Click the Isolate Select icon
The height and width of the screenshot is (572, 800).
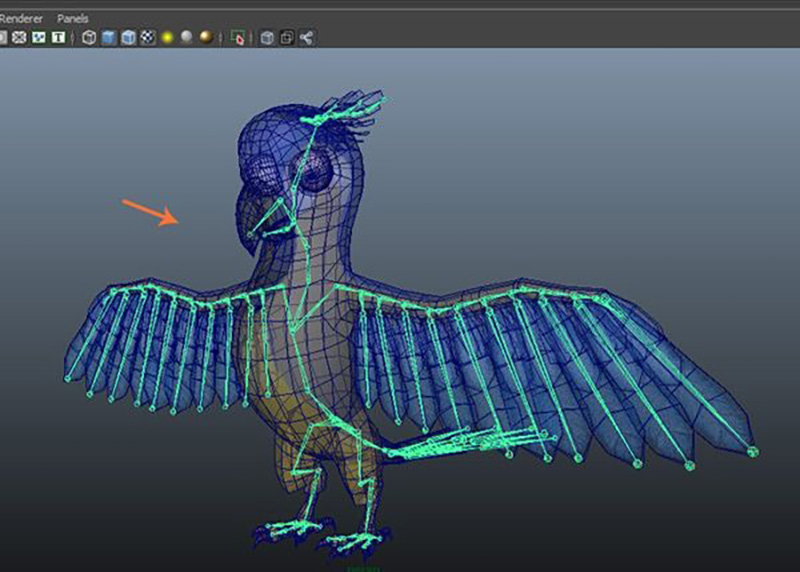point(237,38)
